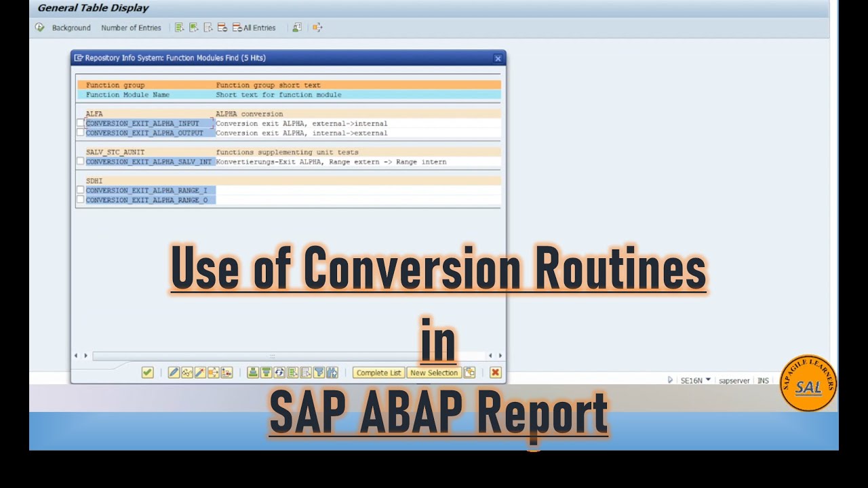Click the Background toolbar button
The image size is (868, 488).
[71, 28]
